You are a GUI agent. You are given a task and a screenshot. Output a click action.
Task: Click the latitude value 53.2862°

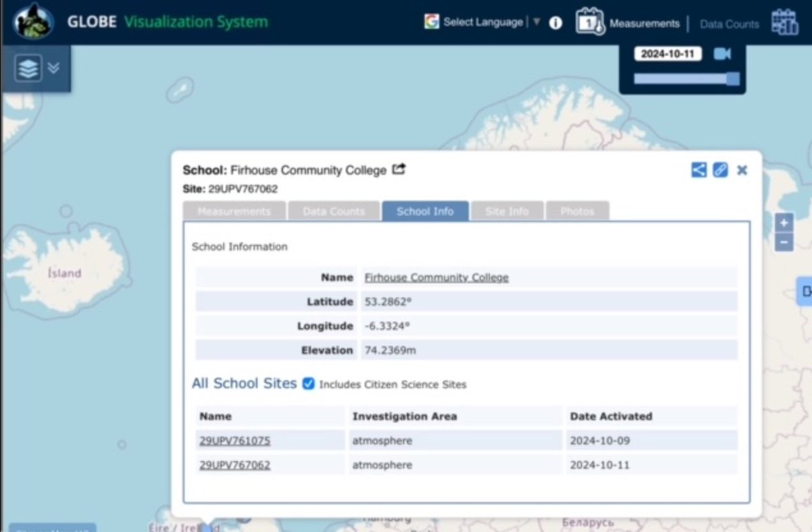tap(387, 302)
